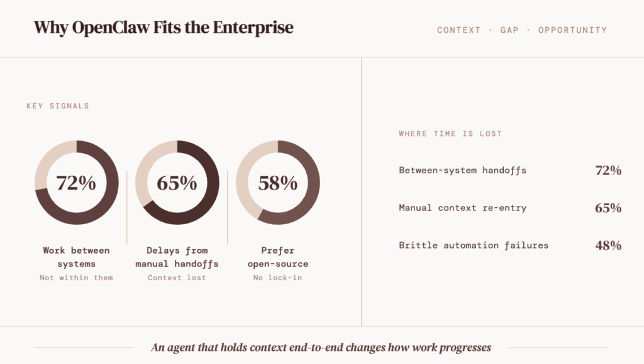Click the WHERE TIME IS LOST heading
This screenshot has width=644, height=364.
click(450, 134)
